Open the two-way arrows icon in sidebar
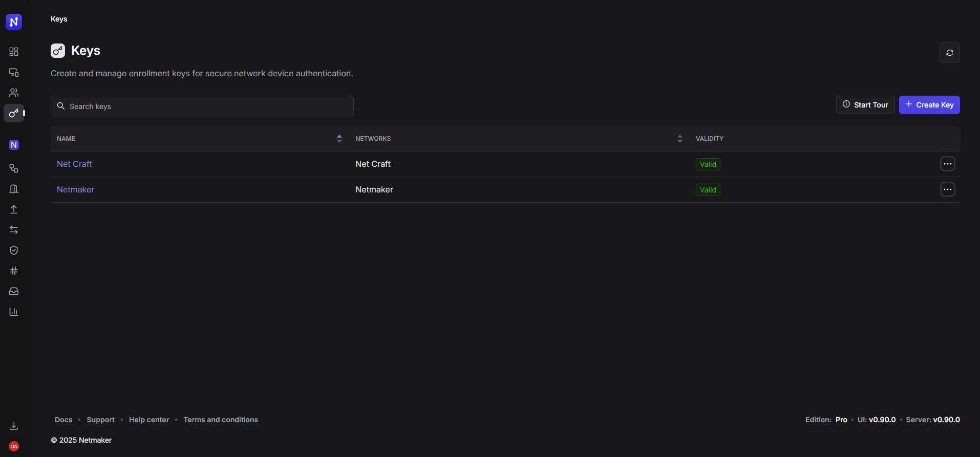 pos(14,230)
